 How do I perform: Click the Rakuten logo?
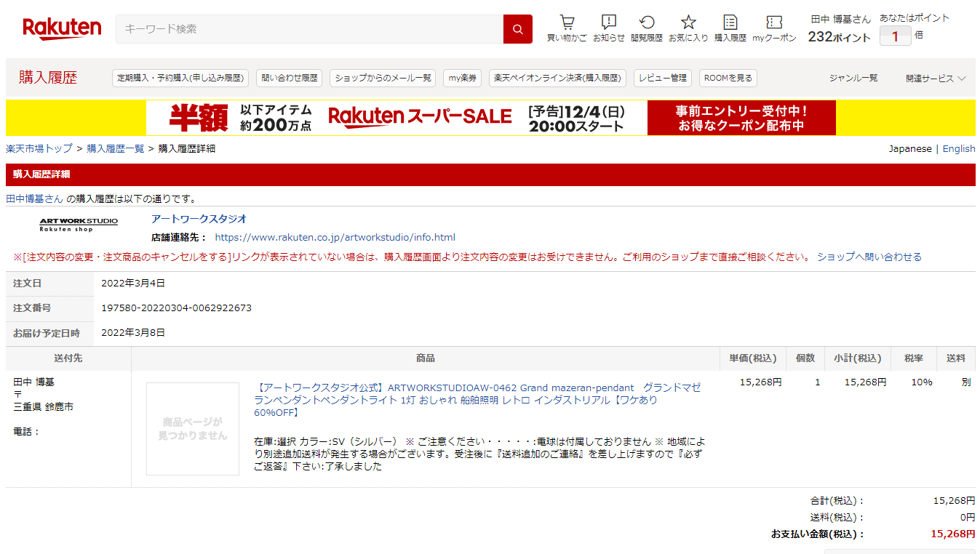click(62, 28)
